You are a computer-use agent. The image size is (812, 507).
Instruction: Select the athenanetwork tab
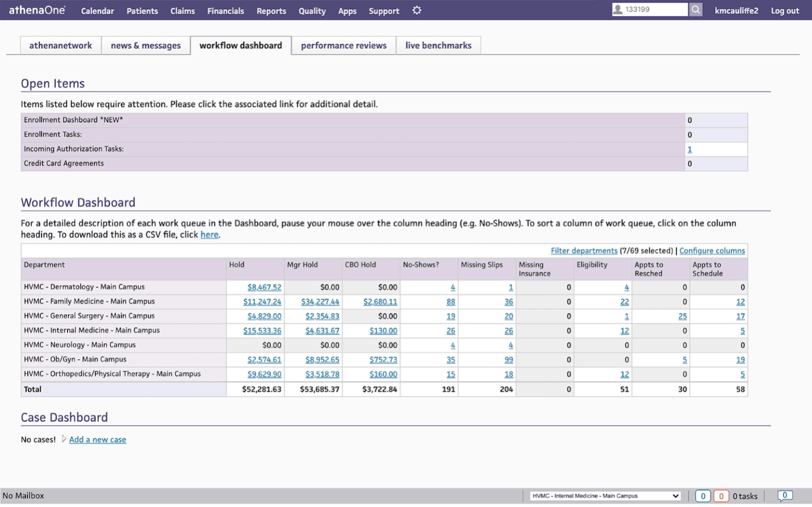(x=60, y=45)
